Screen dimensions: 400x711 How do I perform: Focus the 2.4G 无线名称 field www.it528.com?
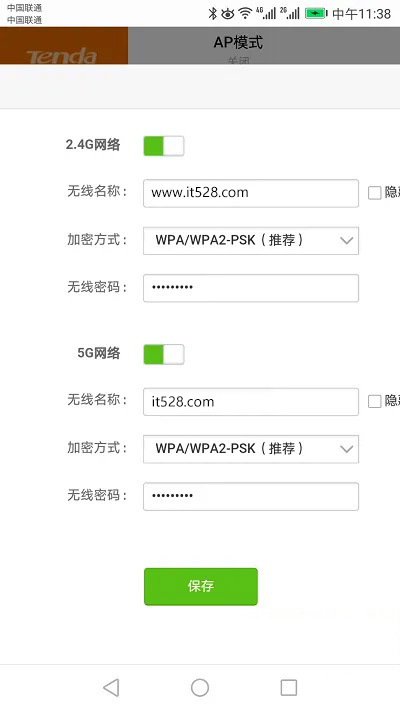coord(251,193)
